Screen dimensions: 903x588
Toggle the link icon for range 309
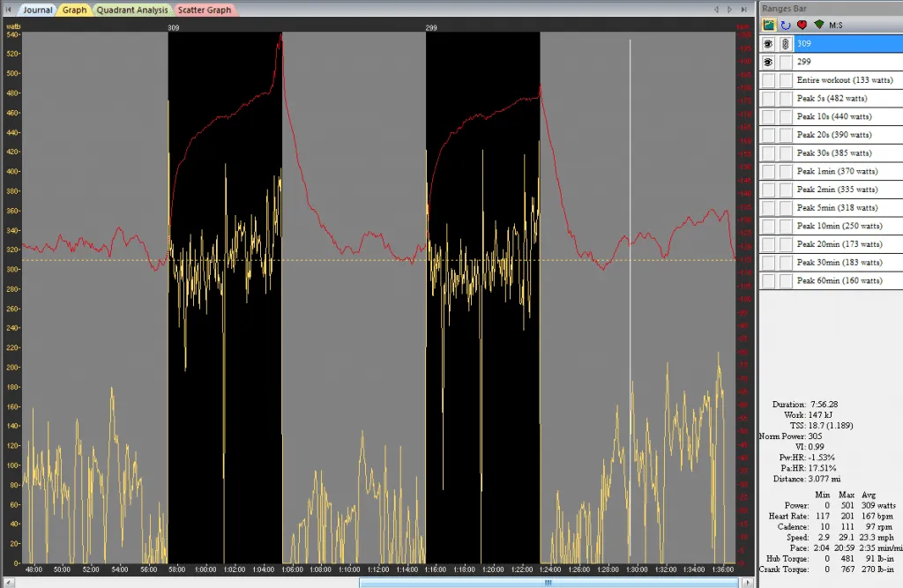point(786,44)
